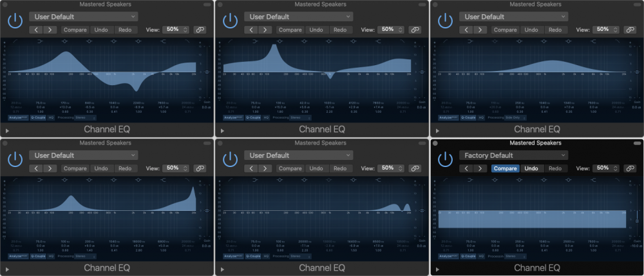The height and width of the screenshot is (276, 644).
Task: Click Undo in top-middle Channel EQ
Action: [316, 30]
